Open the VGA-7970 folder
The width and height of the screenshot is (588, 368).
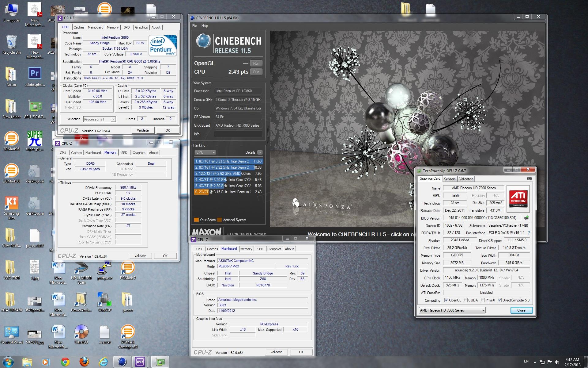(x=11, y=270)
